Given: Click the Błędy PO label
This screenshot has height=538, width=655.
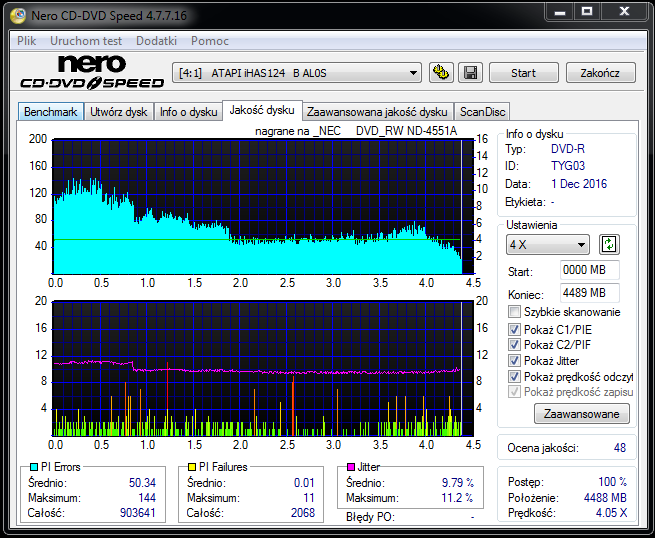Looking at the screenshot, I should tap(370, 517).
